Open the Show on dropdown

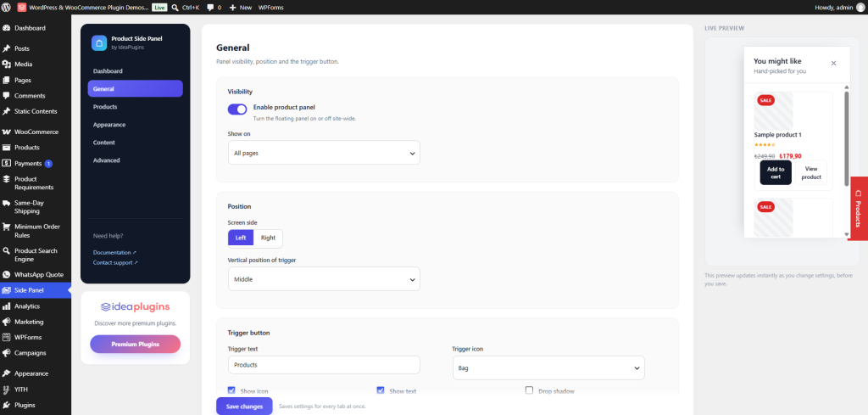click(324, 153)
